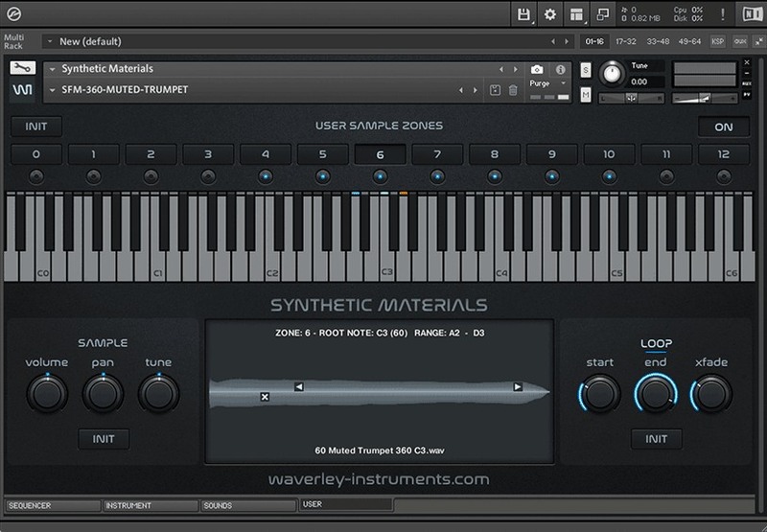Toggle the mute M button

point(586,94)
